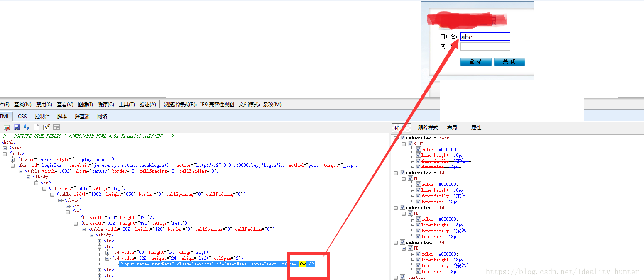Click the 登录 login button
644x280 pixels.
coord(476,62)
